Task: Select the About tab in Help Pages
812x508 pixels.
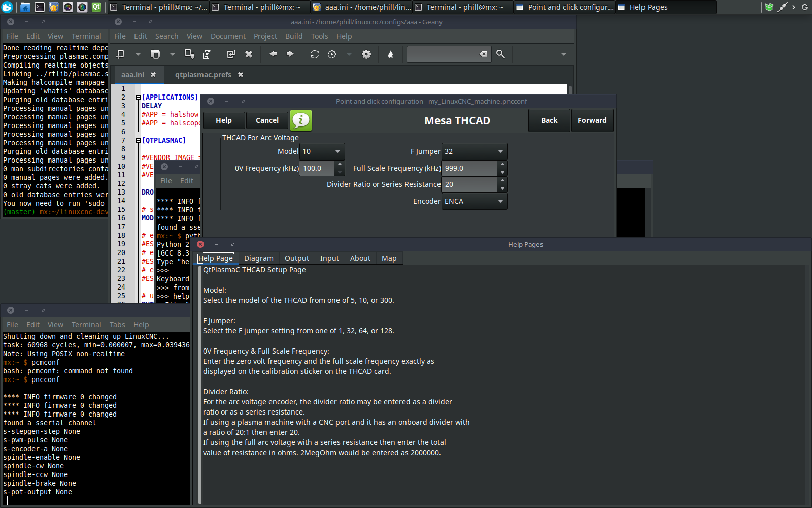Action: [360, 258]
